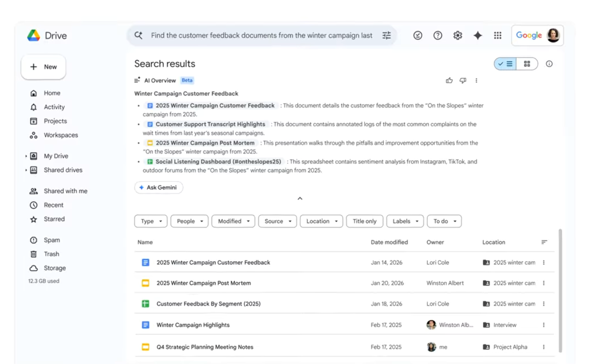The width and height of the screenshot is (615, 364).
Task: Open the 2025 Winter Campaign Post Mortem file
Action: coord(204,283)
